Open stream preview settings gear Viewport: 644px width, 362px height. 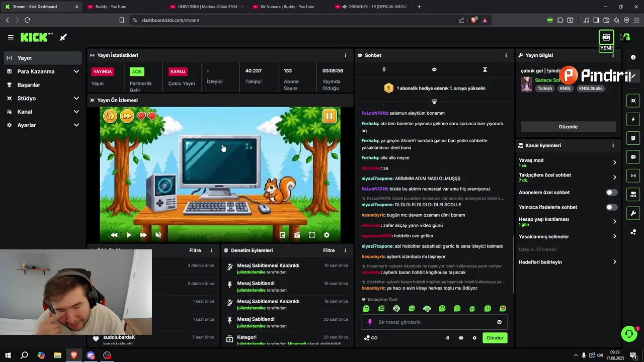(327, 235)
